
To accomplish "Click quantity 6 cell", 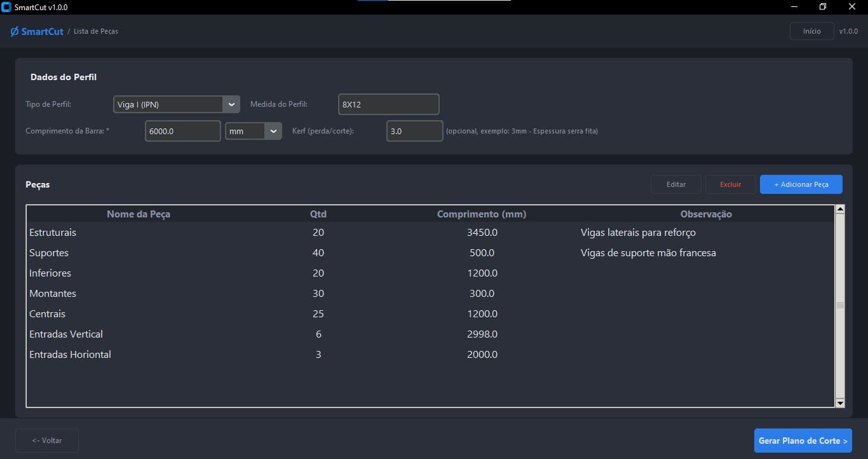I will pos(318,334).
